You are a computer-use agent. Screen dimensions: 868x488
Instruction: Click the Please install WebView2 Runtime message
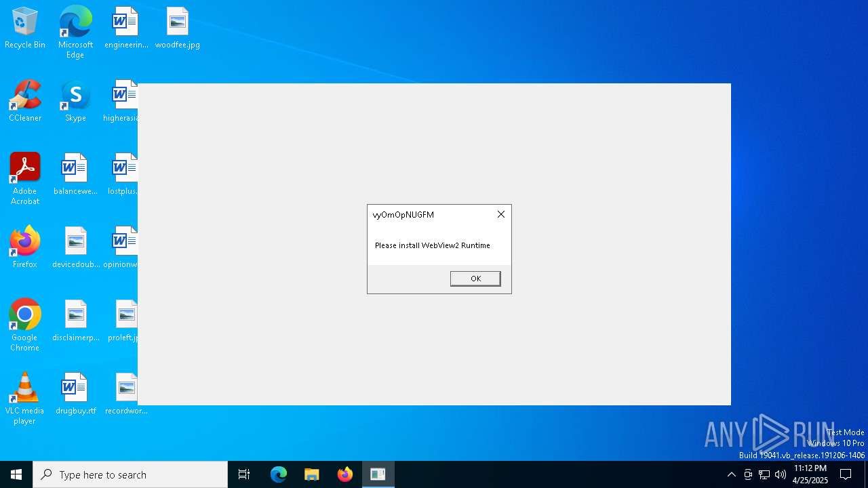pyautogui.click(x=433, y=245)
